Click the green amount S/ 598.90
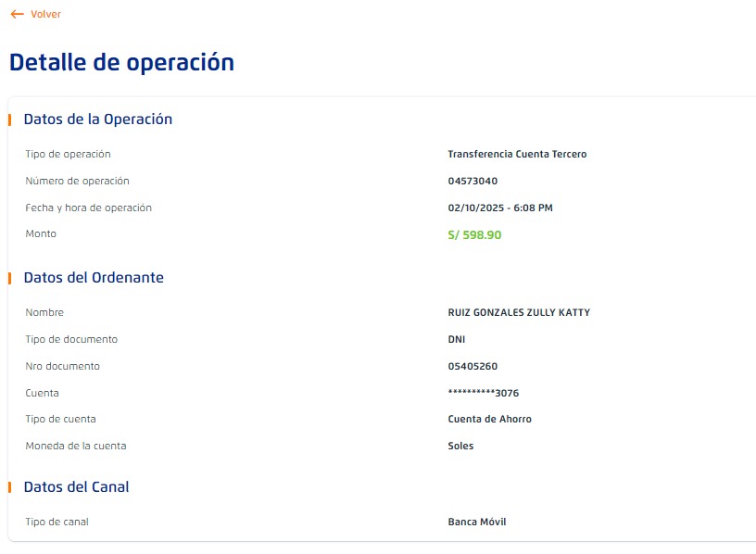Image resolution: width=756 pixels, height=554 pixels. [x=474, y=235]
